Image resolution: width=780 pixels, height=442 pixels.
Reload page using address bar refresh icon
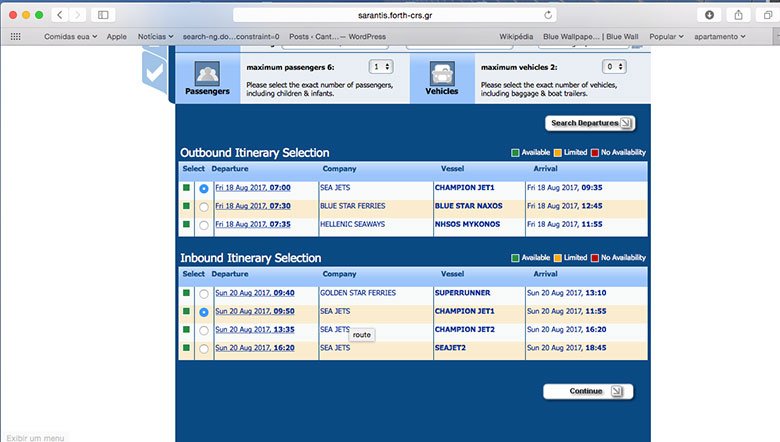point(548,15)
